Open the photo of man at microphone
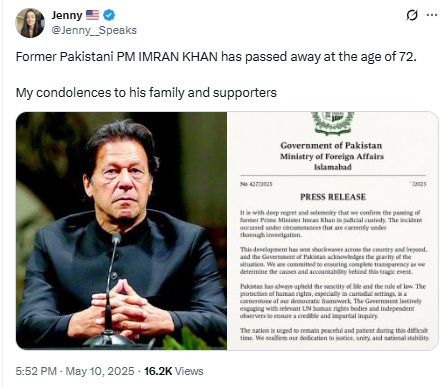 [x=121, y=231]
